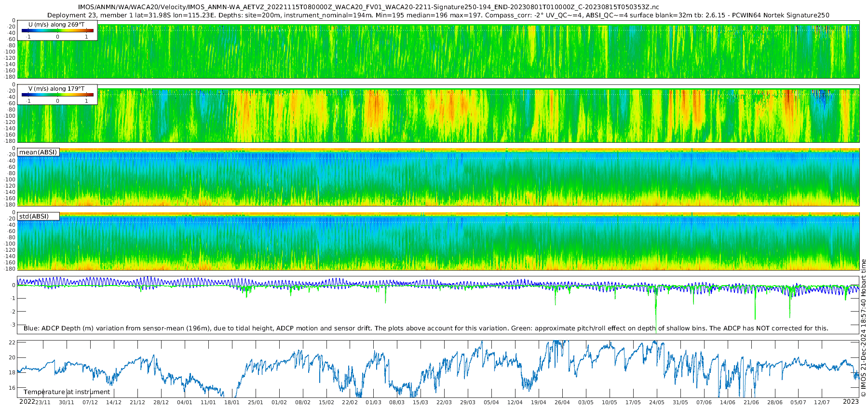
Task: Select the "V (m/s) along 179°T" legend title
Action: point(57,88)
